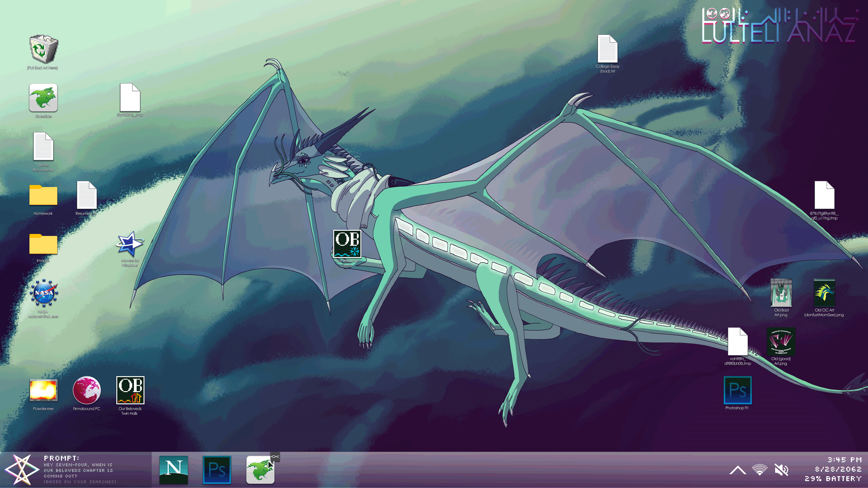The image size is (868, 488).
Task: Open the Homework folder
Action: coord(43,195)
